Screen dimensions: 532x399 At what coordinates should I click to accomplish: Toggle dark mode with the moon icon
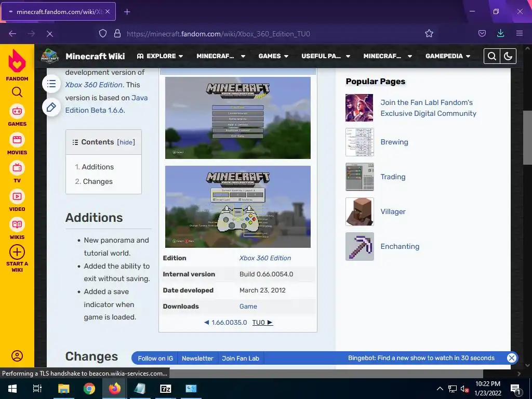[508, 56]
